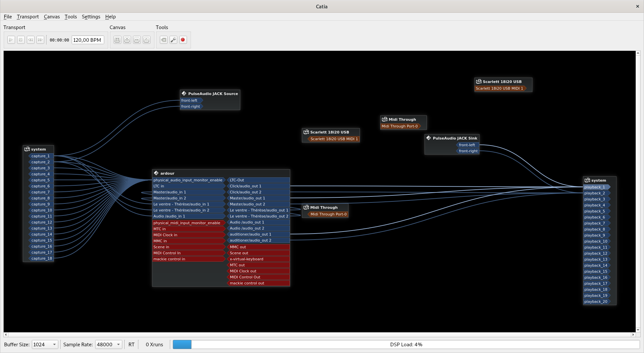Select PulseAudio JACK Source front-left port
The width and height of the screenshot is (644, 353).
point(192,100)
